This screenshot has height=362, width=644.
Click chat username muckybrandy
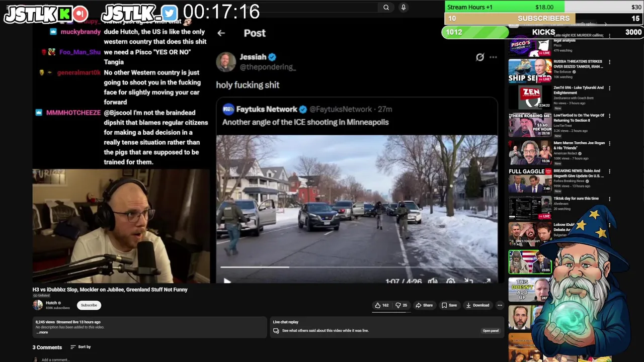[x=80, y=32]
